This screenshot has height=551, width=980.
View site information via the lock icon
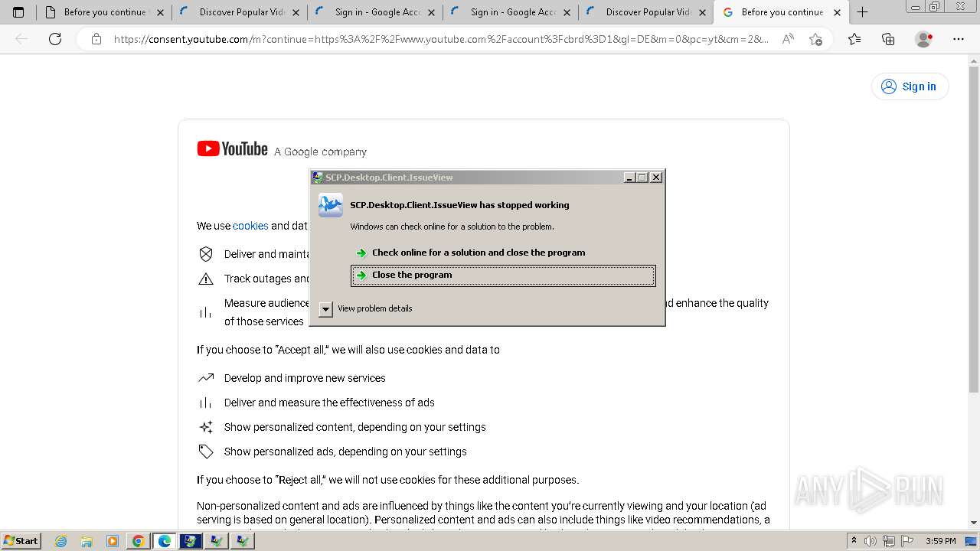click(96, 39)
